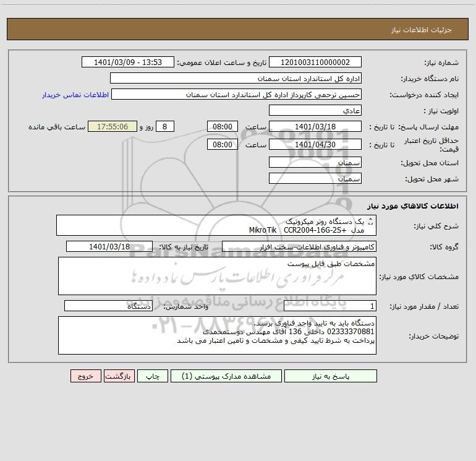The width and height of the screenshot is (476, 461).
Task: Click price validity date 1401/04/30
Action: [x=315, y=144]
